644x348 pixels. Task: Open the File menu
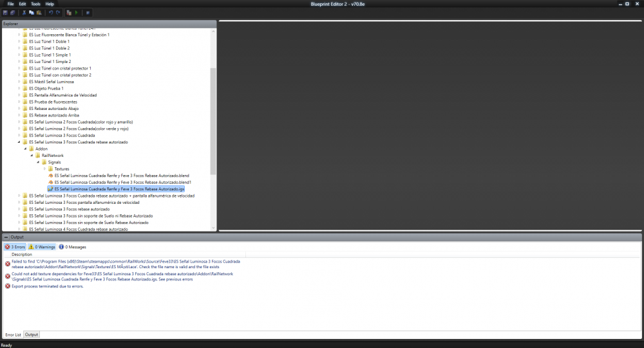tap(11, 4)
